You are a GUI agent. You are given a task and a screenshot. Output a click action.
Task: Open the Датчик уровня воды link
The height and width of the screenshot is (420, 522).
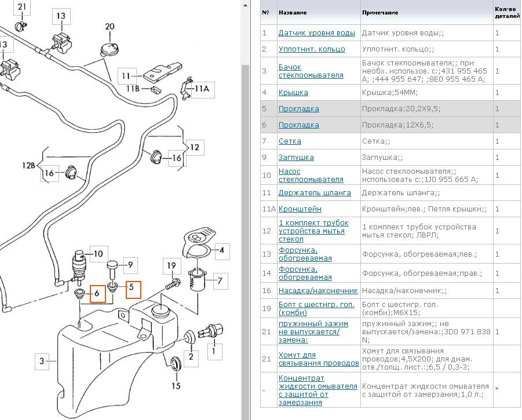pyautogui.click(x=316, y=33)
